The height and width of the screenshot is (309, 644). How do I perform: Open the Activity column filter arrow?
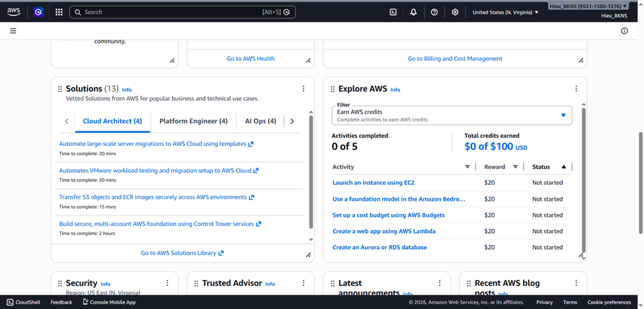[467, 167]
